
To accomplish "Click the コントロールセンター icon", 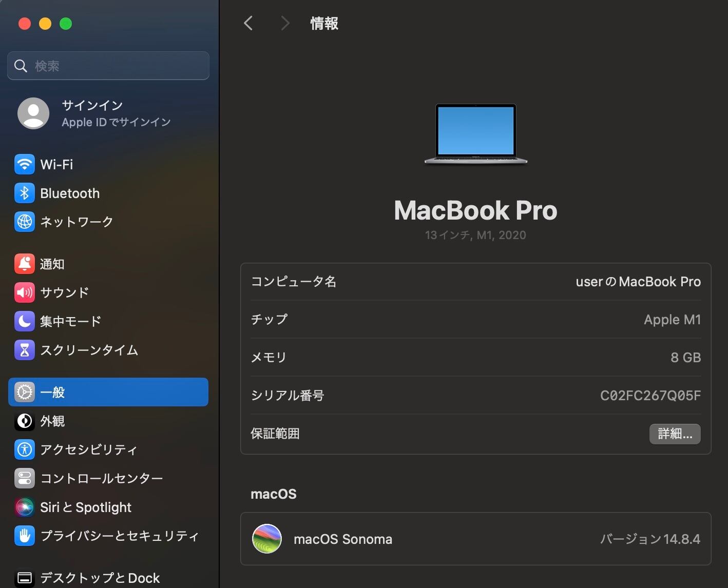I will (x=25, y=478).
